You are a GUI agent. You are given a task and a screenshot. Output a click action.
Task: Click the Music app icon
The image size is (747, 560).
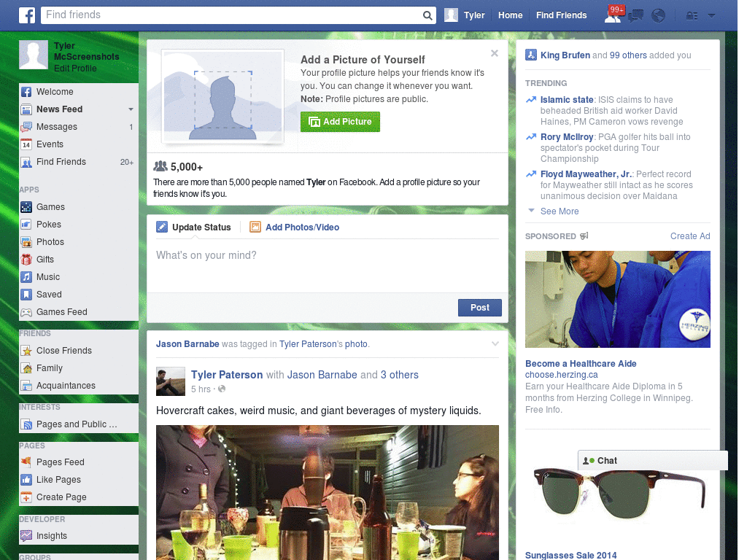click(26, 277)
